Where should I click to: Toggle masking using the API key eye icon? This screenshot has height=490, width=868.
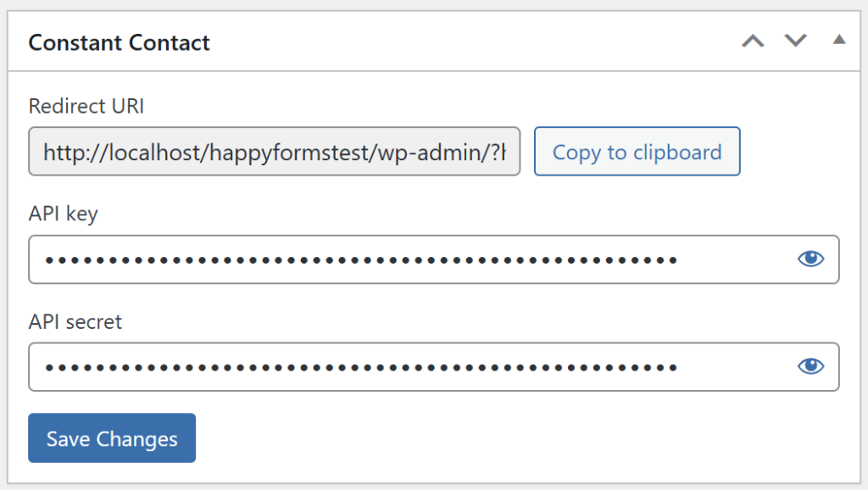pyautogui.click(x=810, y=259)
